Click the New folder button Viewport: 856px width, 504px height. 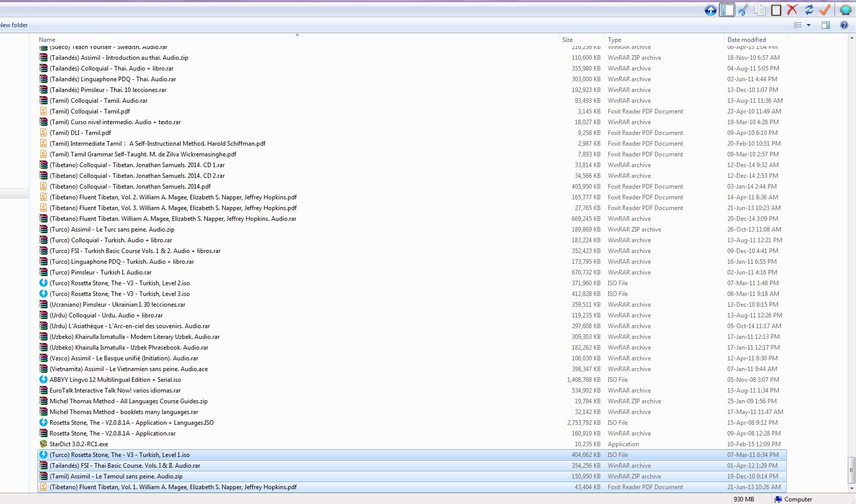click(x=14, y=25)
